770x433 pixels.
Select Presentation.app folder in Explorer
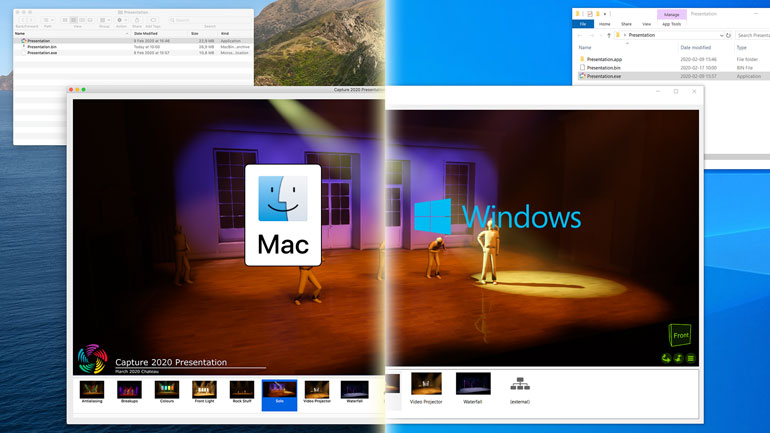tap(604, 59)
